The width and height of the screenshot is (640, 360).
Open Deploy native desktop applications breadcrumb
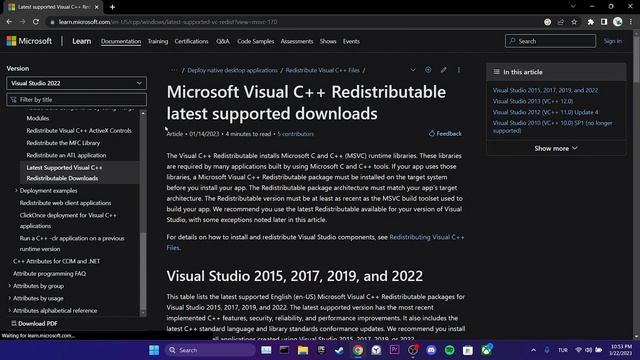pos(232,70)
